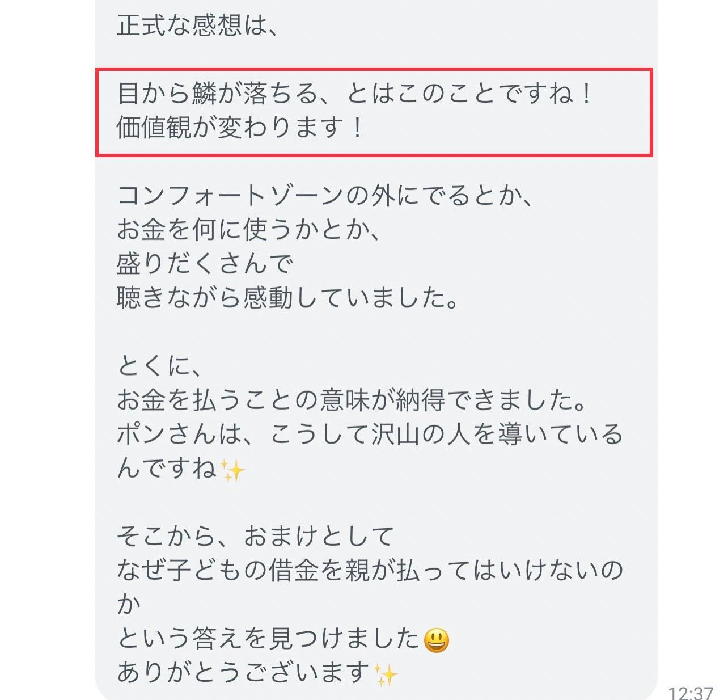Screen dimensions: 728x700
Task: Click the line 盛りだくさんで
Action: pos(205,264)
